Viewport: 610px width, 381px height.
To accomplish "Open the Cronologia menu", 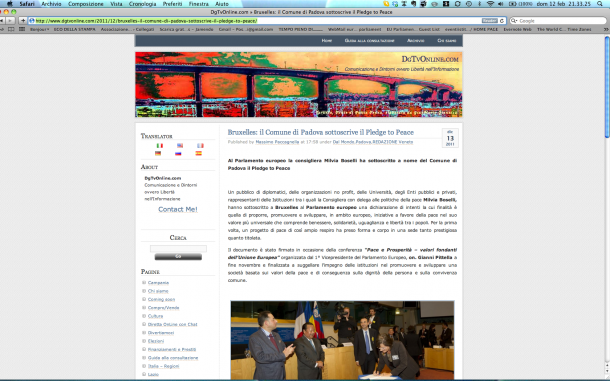I will coord(142,4).
